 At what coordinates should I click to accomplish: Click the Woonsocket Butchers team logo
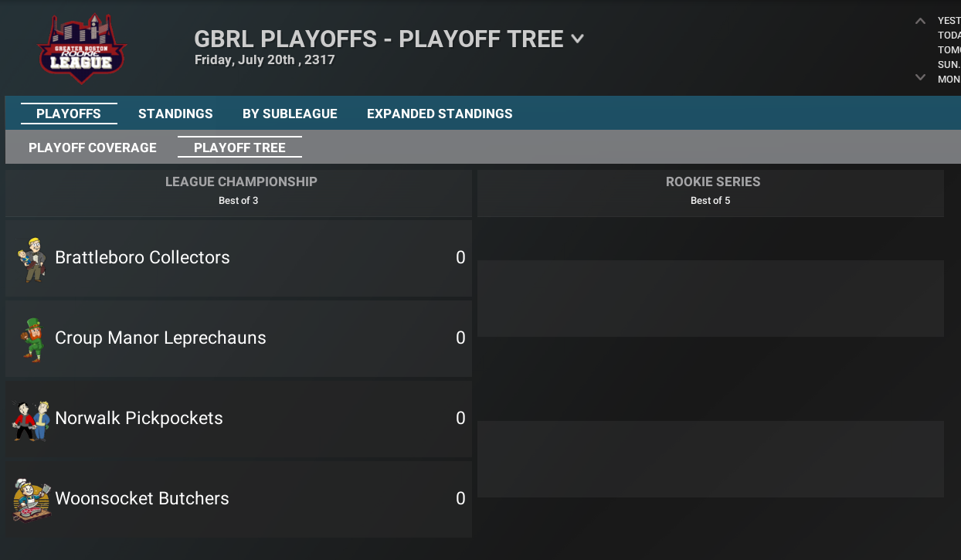pyautogui.click(x=32, y=500)
